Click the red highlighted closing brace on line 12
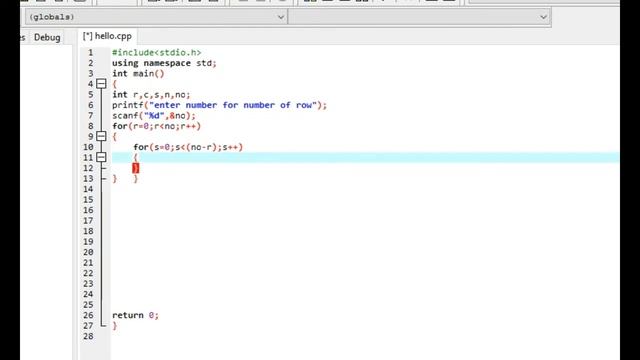 [x=136, y=168]
